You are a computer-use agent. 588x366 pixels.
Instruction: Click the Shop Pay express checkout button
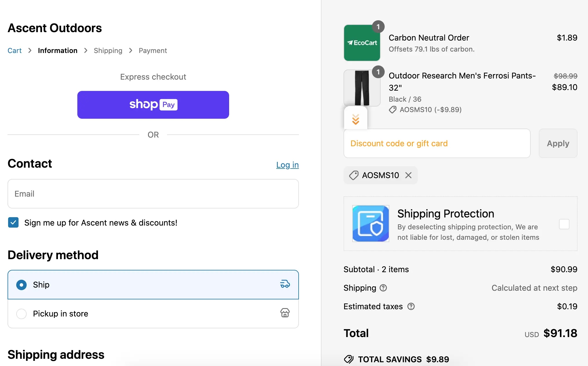coord(153,105)
